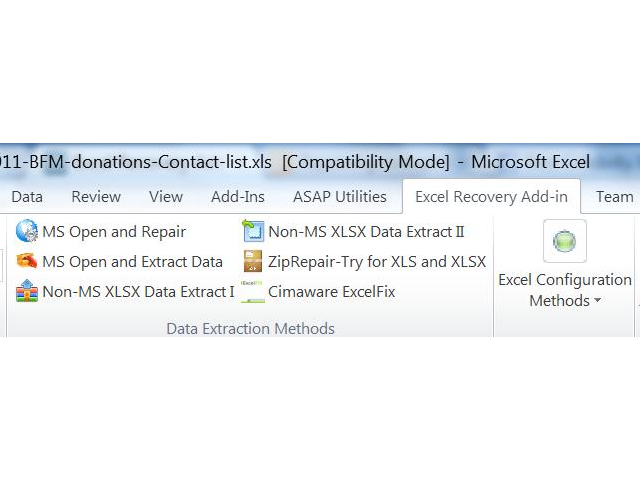The height and width of the screenshot is (480, 640).
Task: Open the Review ribbon tab
Action: 96,197
